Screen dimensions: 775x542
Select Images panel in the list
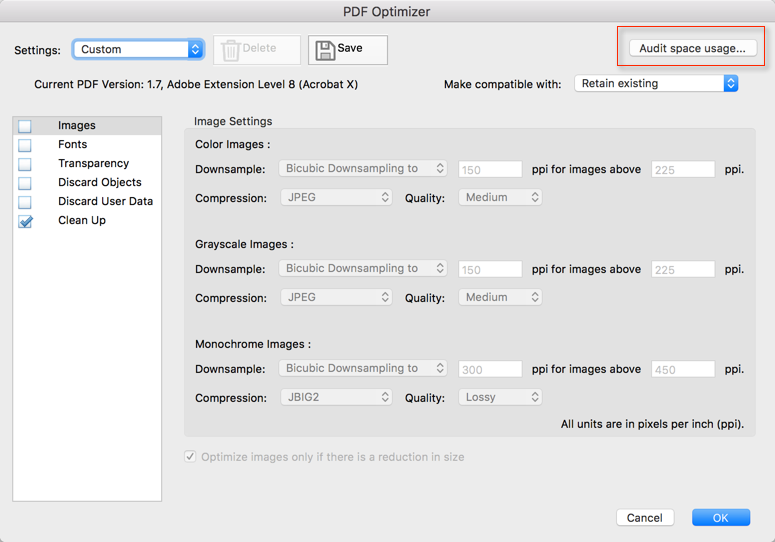point(77,126)
